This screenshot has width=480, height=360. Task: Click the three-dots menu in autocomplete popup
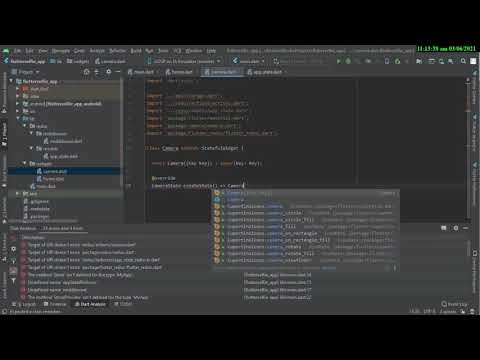pyautogui.click(x=395, y=267)
